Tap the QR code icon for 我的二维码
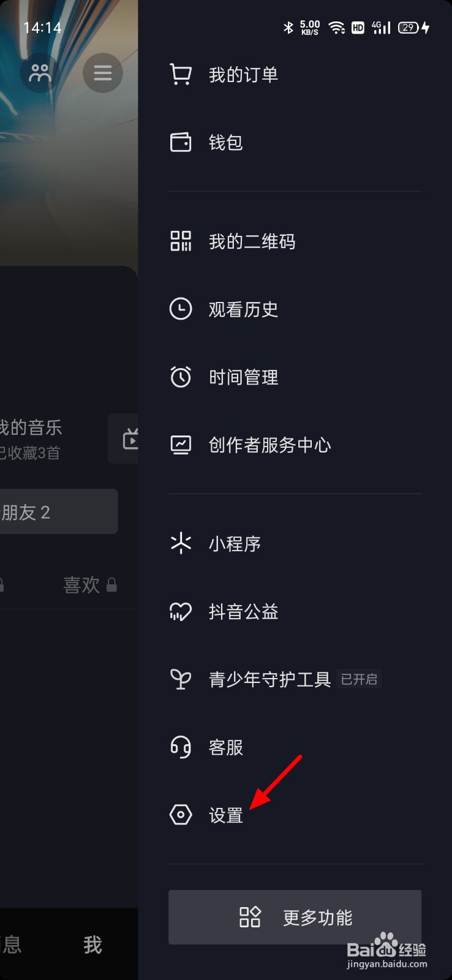 coord(180,241)
